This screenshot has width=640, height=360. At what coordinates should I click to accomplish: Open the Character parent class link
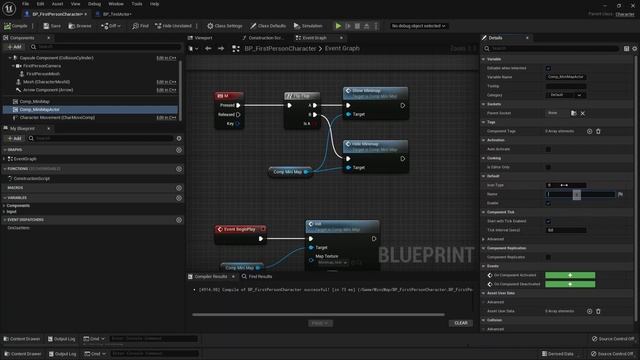click(x=625, y=14)
